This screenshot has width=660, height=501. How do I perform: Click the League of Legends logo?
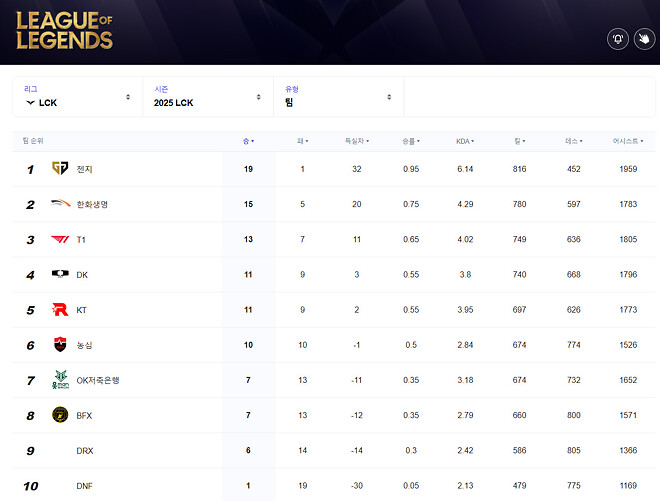[64, 30]
